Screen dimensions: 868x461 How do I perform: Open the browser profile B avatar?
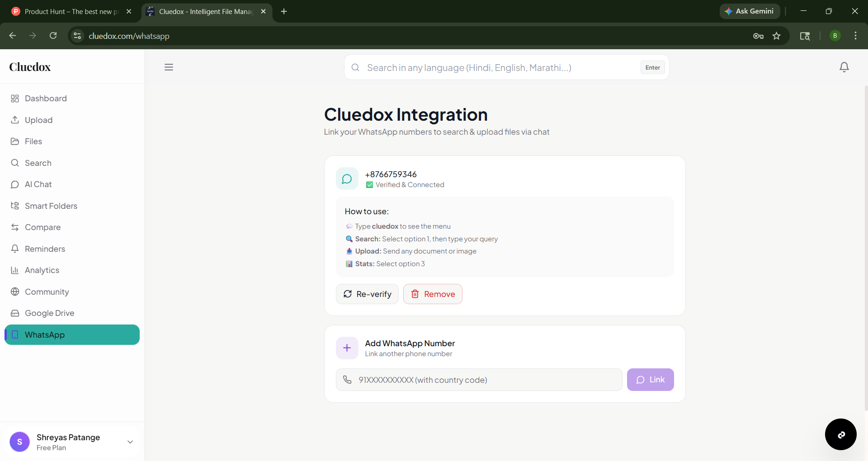[x=835, y=36]
